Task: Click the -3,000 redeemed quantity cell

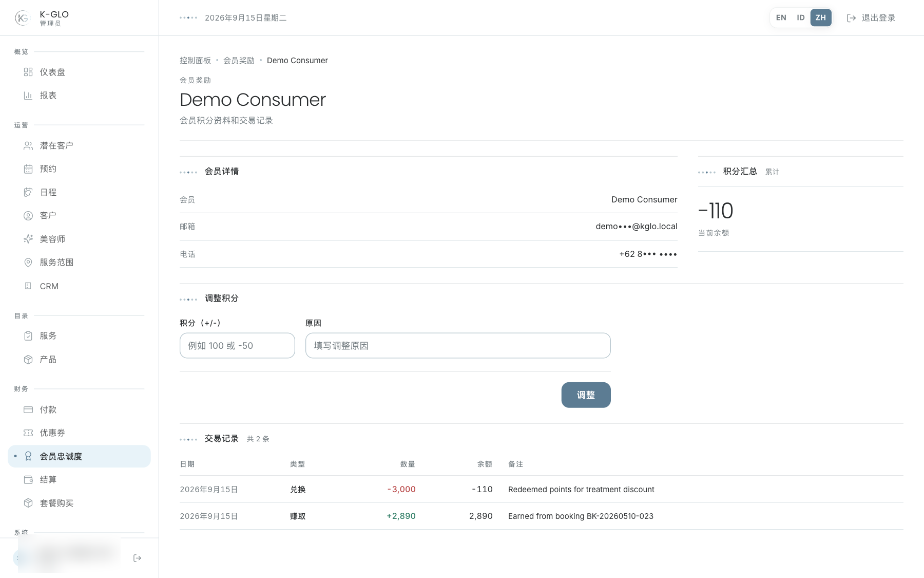Action: 401,490
